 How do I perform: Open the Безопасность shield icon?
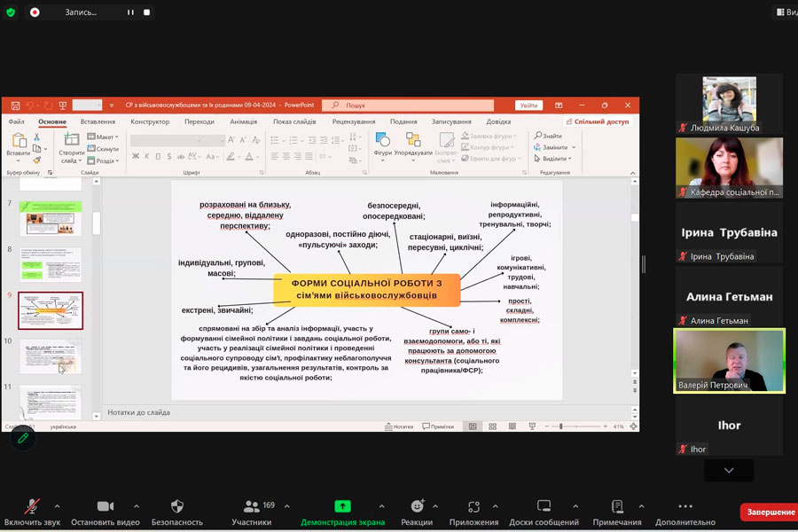tap(176, 506)
